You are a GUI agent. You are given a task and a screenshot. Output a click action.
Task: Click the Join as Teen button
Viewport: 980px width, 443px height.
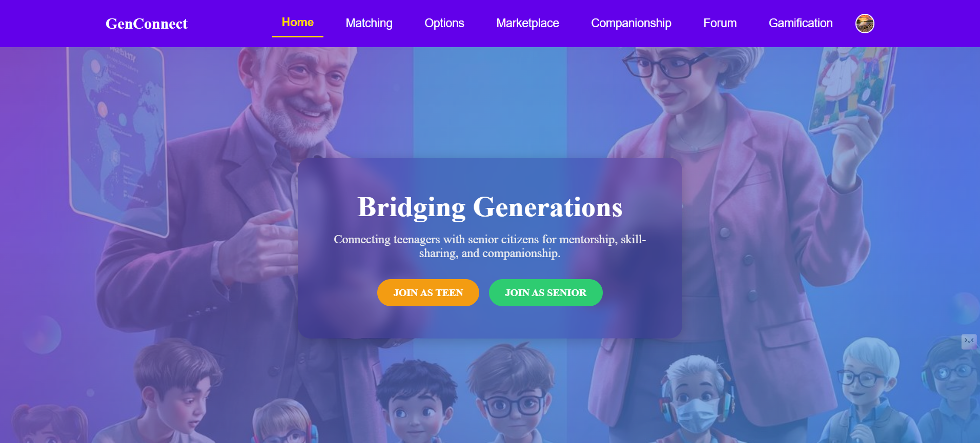pyautogui.click(x=428, y=292)
